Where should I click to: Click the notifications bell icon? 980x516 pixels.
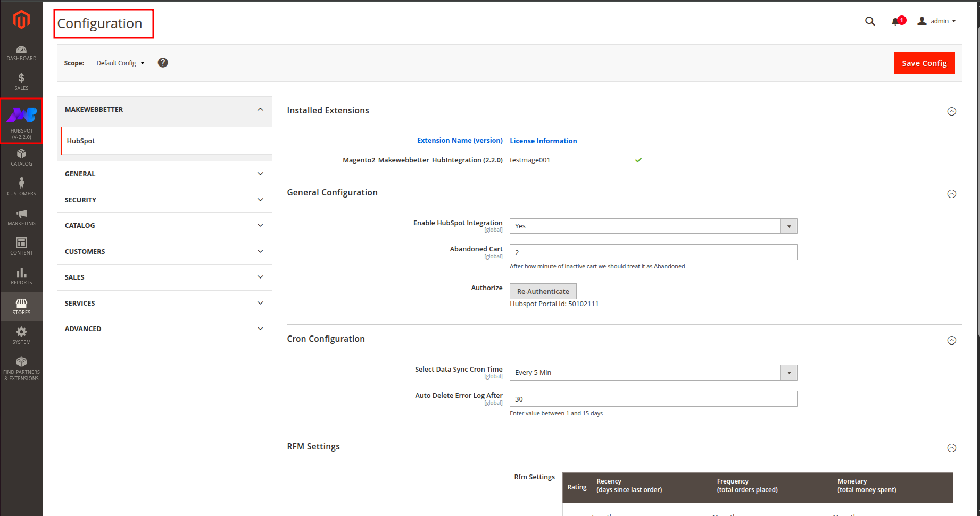pyautogui.click(x=896, y=21)
